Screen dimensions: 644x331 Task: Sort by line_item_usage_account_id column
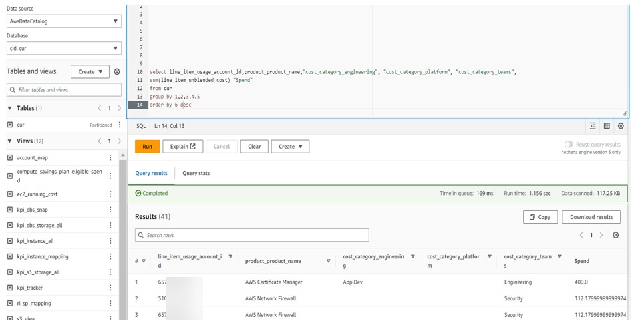pyautogui.click(x=230, y=256)
